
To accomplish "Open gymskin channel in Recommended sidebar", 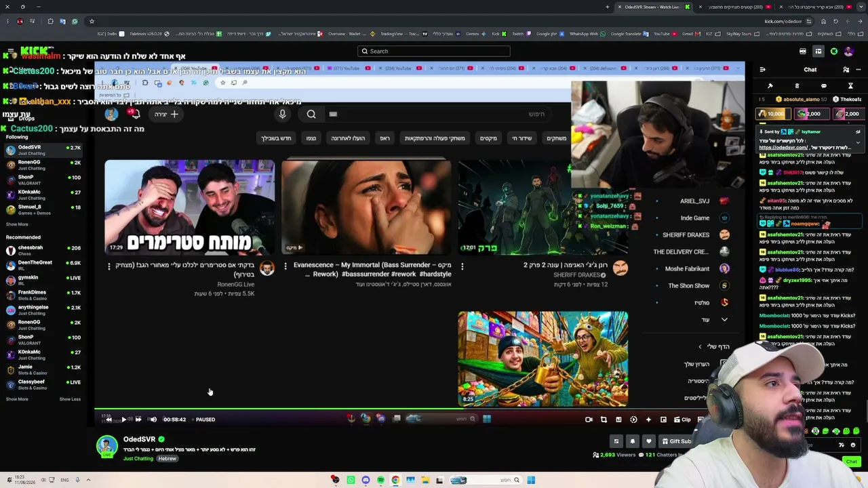I will [43, 280].
